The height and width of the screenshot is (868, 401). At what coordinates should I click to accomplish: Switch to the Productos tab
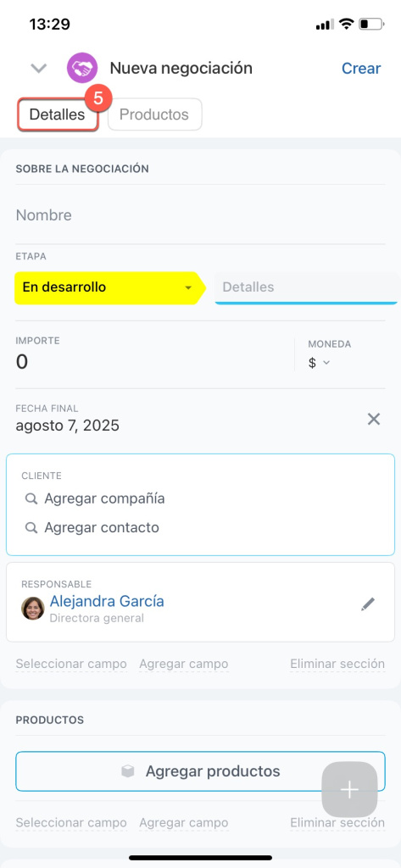tap(154, 114)
